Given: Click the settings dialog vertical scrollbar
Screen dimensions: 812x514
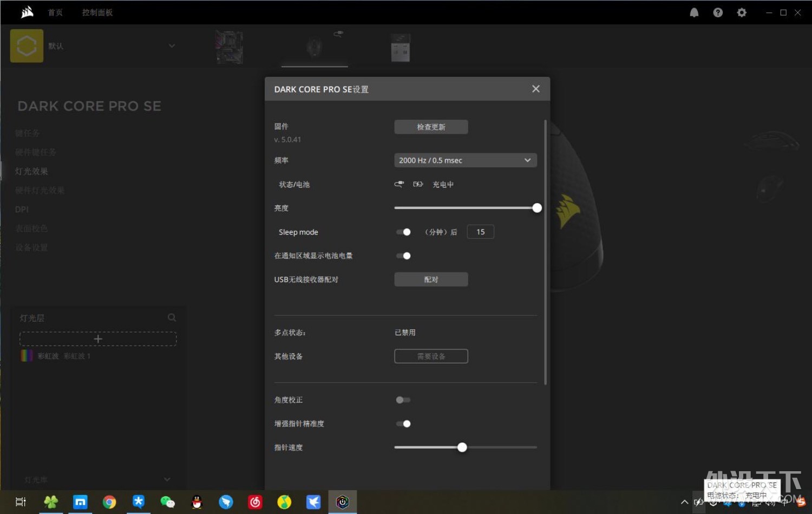Looking at the screenshot, I should [x=545, y=252].
